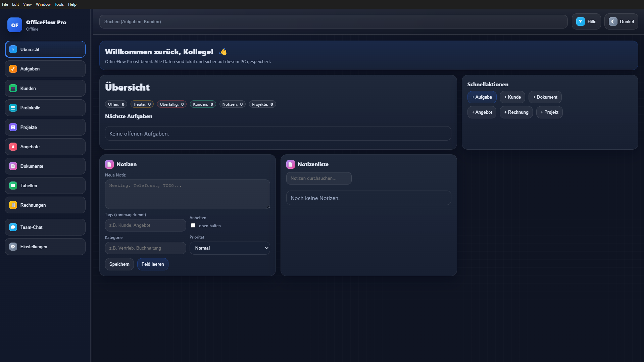Viewport: 644px width, 362px height.
Task: Click the 'Keine offenen Aufgaben.' row
Action: (278, 134)
